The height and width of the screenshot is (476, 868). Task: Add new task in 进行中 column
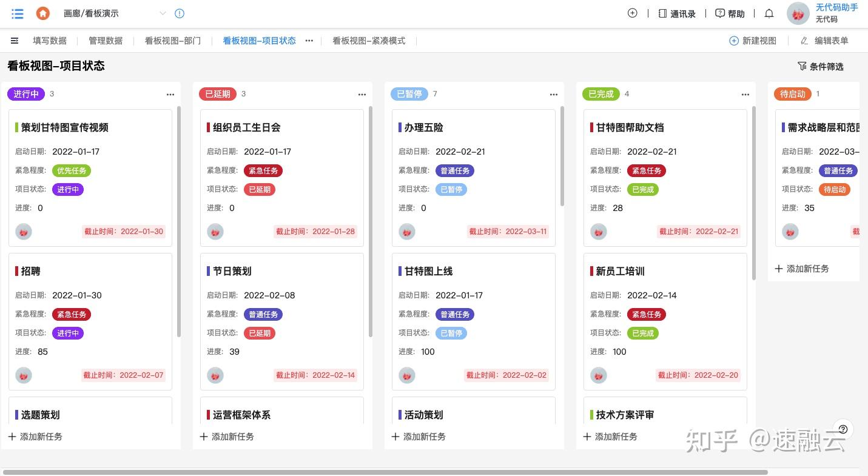pyautogui.click(x=35, y=437)
